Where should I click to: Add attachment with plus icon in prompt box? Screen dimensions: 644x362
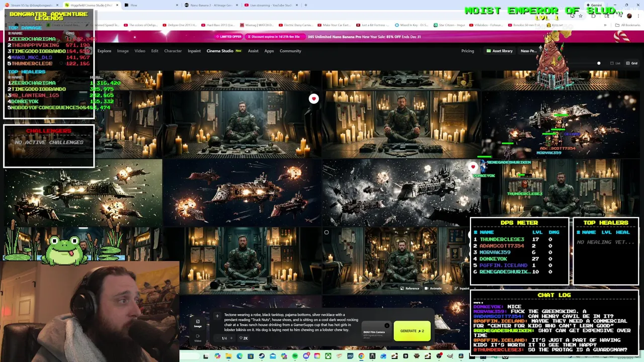click(x=217, y=316)
